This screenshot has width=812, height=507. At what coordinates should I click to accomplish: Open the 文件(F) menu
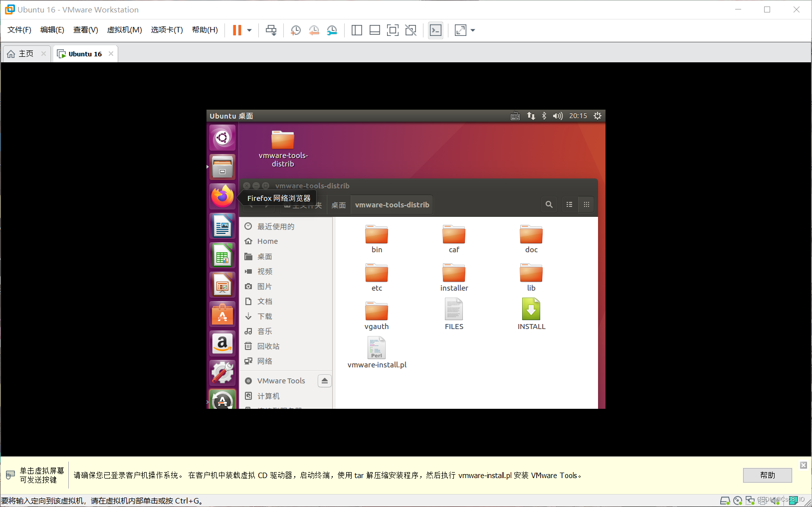click(x=19, y=30)
